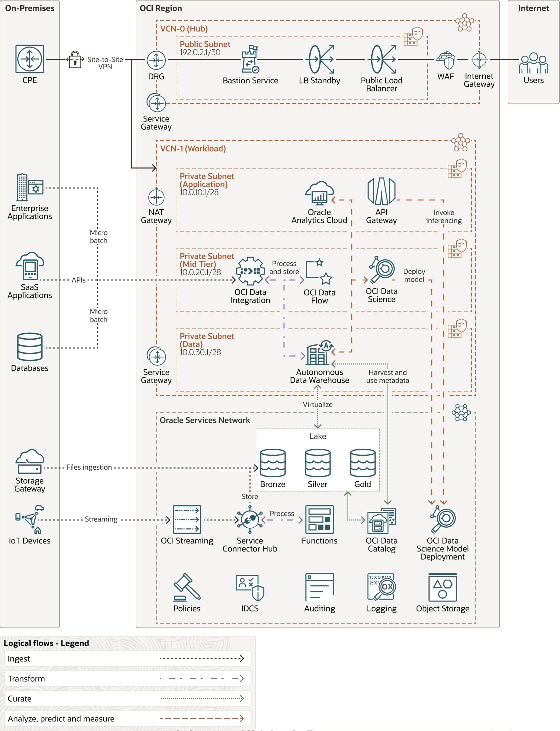Click the Oracle Services Network cluster icon
The height and width of the screenshot is (731, 560).
pos(461,413)
